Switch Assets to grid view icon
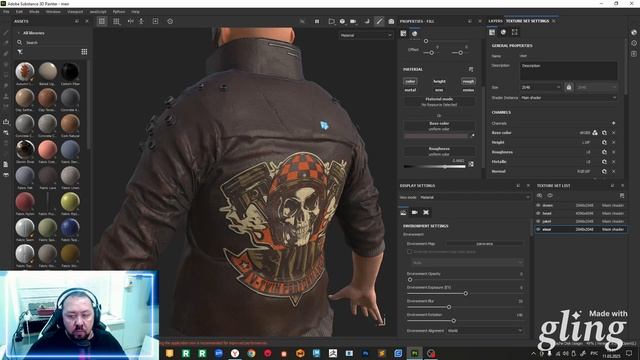The height and width of the screenshot is (360, 640). pos(84,52)
